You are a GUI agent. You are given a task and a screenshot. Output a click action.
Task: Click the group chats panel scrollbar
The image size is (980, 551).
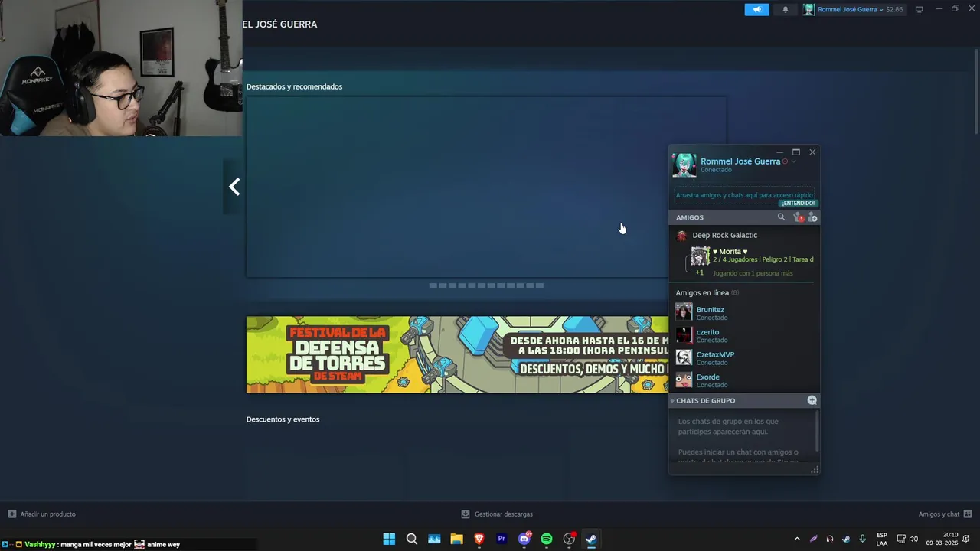coord(817,431)
